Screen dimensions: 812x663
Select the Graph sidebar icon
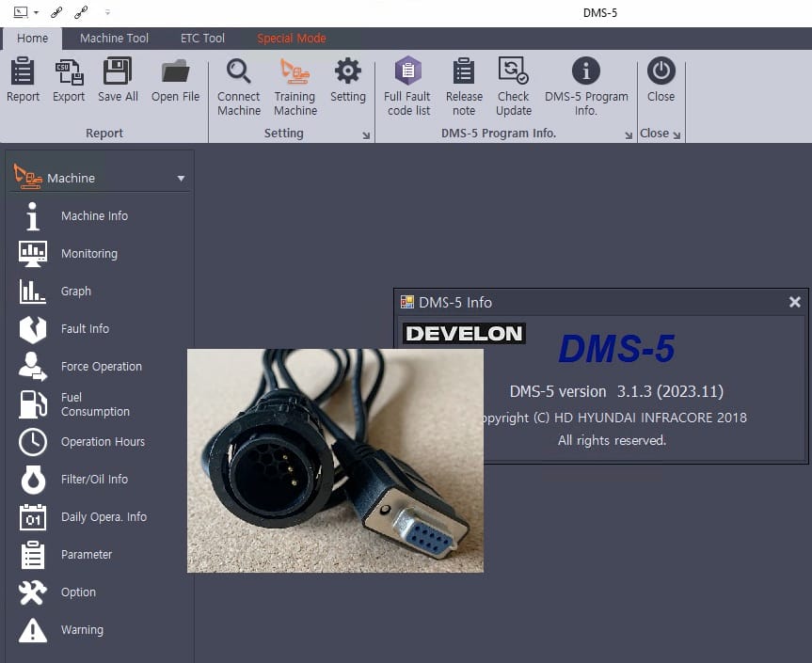pos(76,291)
